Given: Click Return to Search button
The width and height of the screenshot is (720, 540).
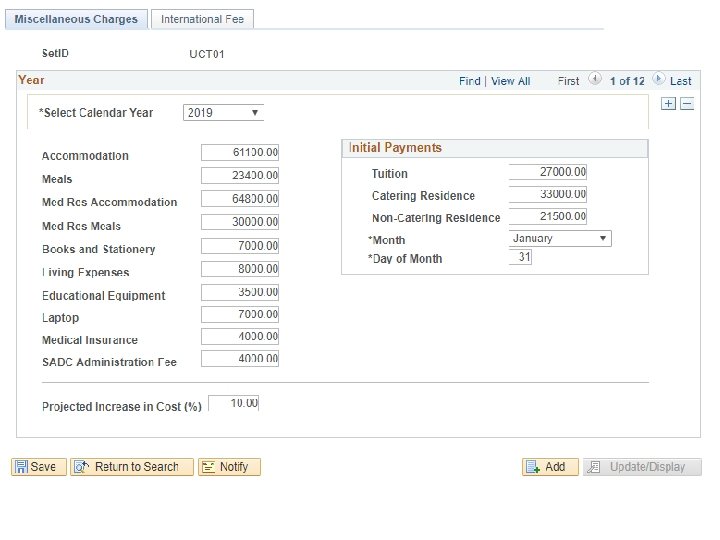Looking at the screenshot, I should click(x=132, y=467).
